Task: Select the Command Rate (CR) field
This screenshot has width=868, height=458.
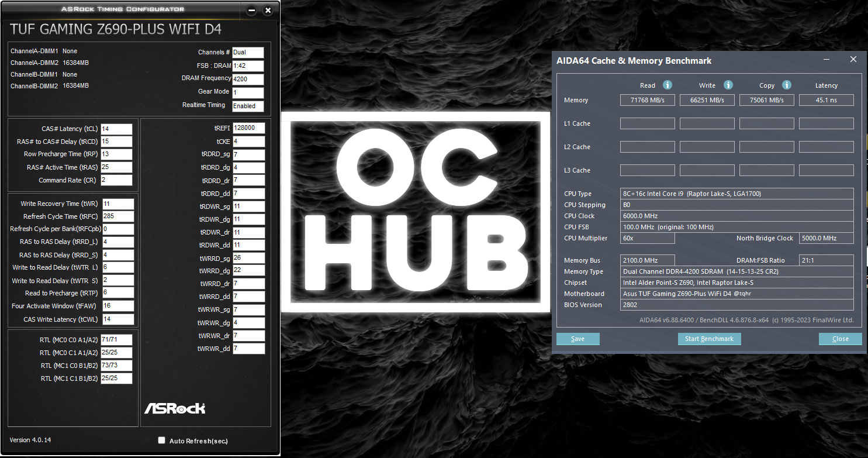Action: point(116,180)
